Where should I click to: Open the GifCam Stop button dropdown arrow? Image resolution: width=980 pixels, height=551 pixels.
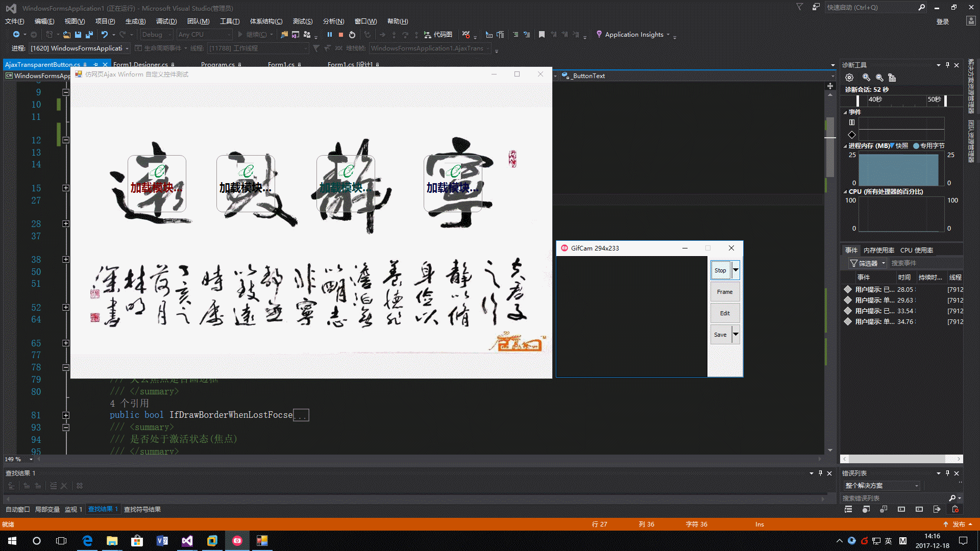click(x=736, y=270)
